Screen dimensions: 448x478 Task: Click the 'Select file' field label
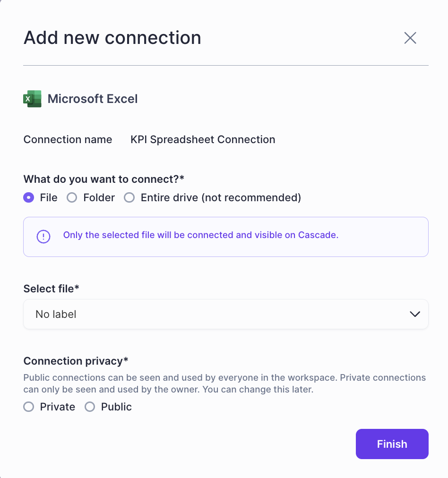coord(51,289)
